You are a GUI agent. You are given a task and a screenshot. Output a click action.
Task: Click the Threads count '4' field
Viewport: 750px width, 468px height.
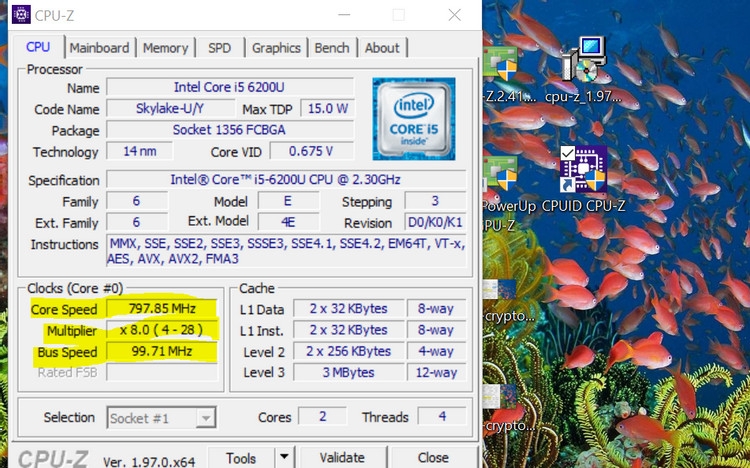click(442, 416)
